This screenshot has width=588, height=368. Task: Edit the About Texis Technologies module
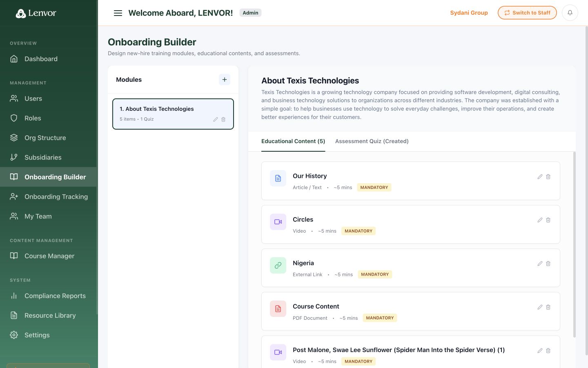216,119
